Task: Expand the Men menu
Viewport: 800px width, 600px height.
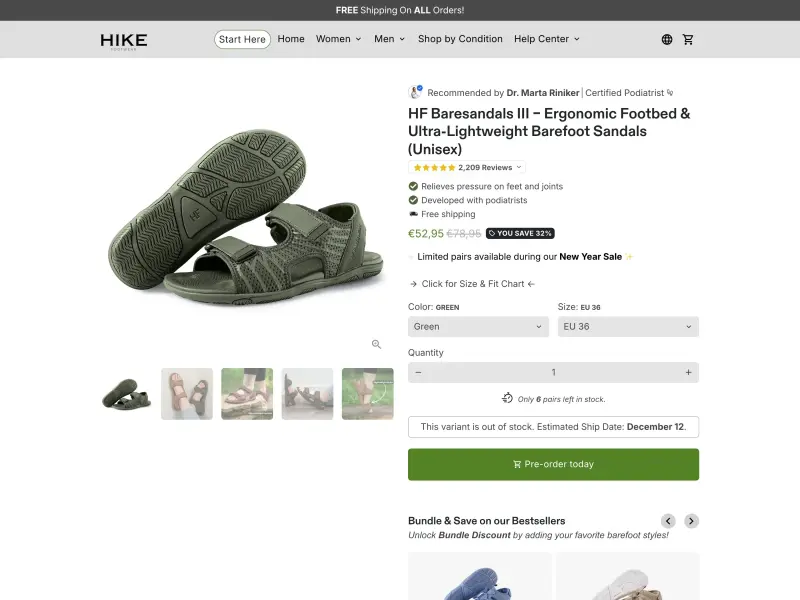Action: [389, 39]
